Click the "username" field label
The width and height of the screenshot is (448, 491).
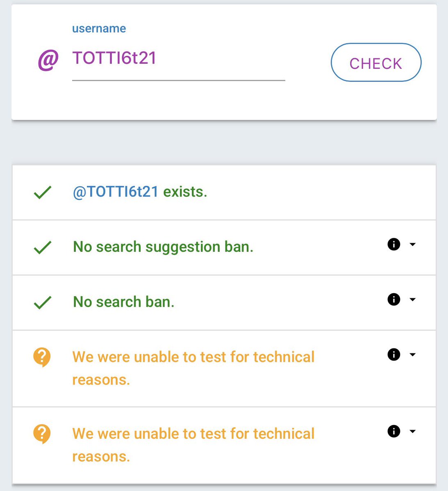tap(99, 29)
